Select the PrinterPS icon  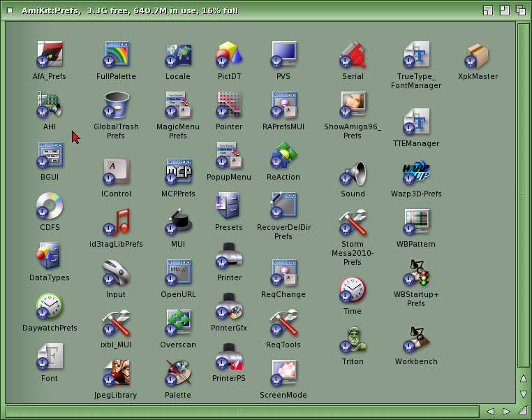(229, 356)
